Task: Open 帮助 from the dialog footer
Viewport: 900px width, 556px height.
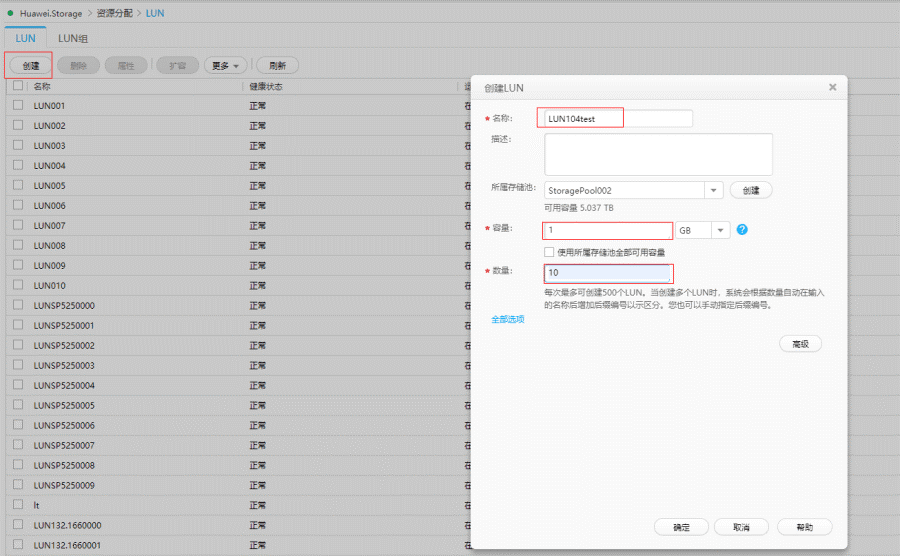Action: (x=805, y=527)
